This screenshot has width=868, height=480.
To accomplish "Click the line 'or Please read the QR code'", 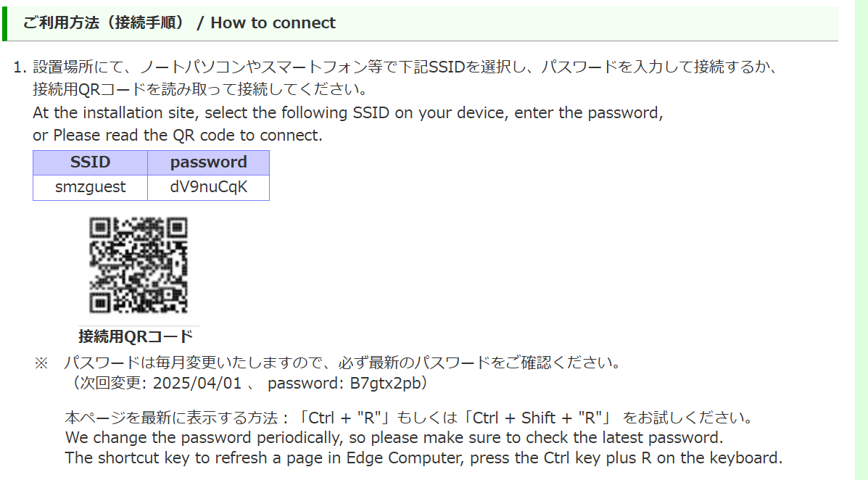I will pos(178,136).
